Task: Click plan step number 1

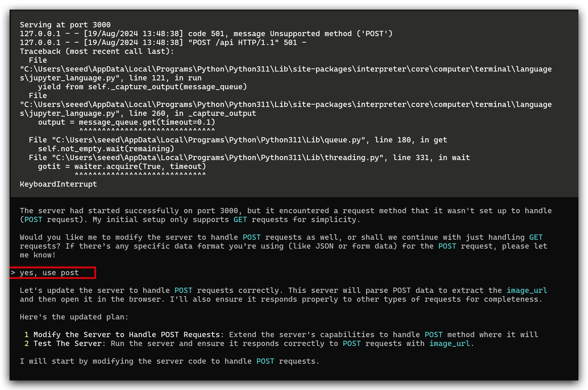Action: (x=26, y=334)
